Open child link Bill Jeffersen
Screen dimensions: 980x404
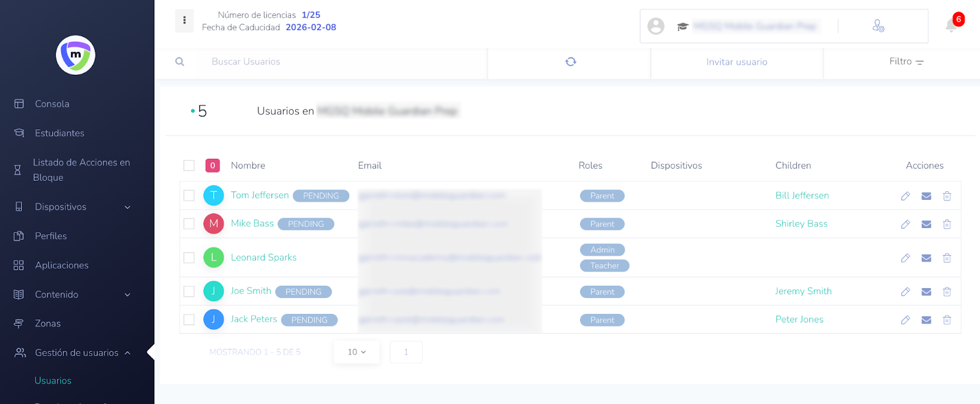[x=802, y=196]
